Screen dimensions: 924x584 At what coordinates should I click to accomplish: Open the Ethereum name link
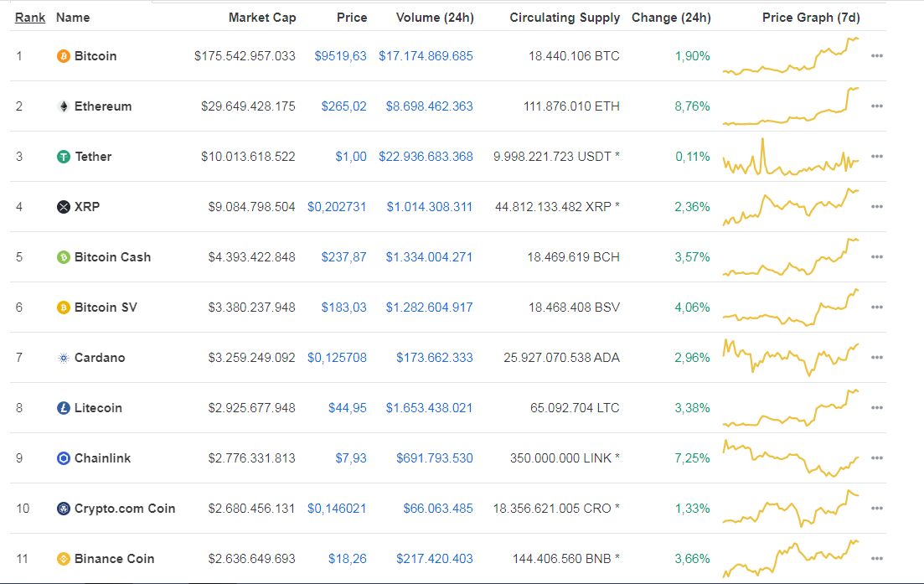coord(103,106)
